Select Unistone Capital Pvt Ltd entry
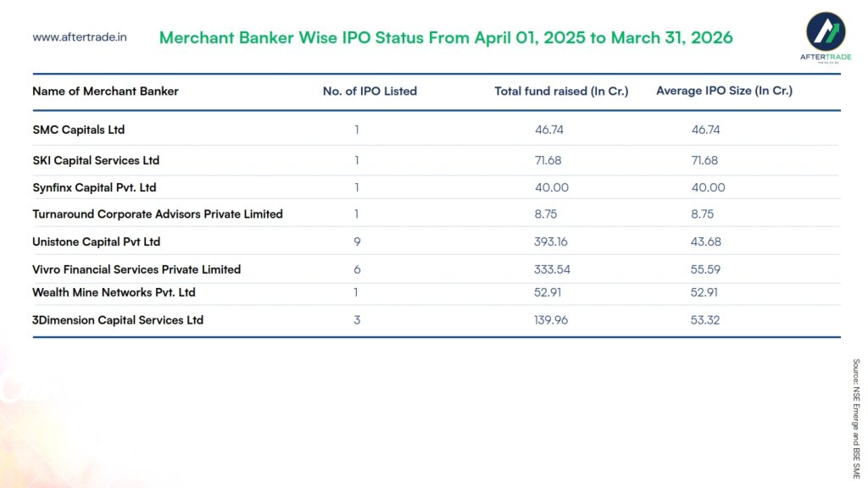 pyautogui.click(x=96, y=241)
